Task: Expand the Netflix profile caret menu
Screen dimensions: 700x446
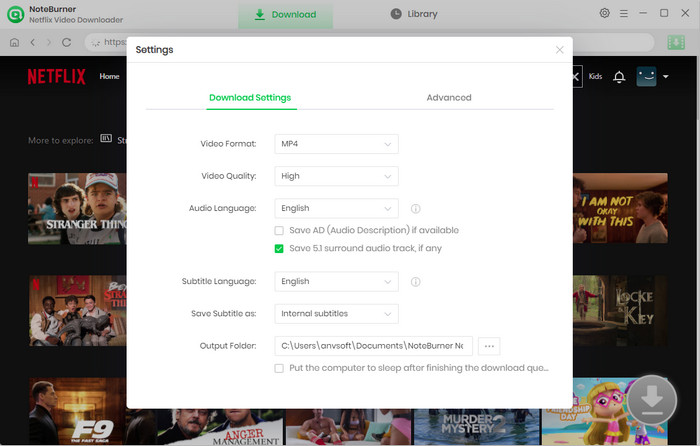Action: [x=666, y=77]
